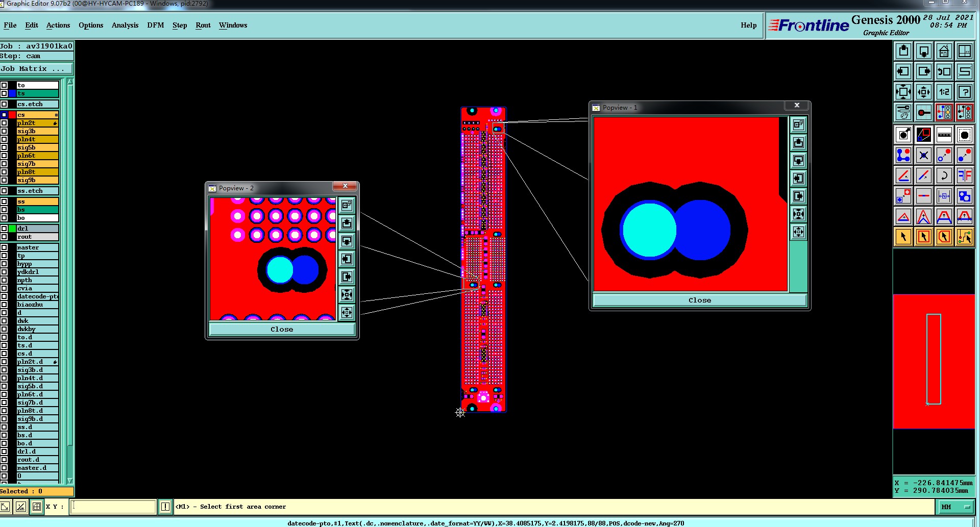Toggle the checkbox for layer sig3b
Image resolution: width=980 pixels, height=527 pixels.
click(4, 131)
